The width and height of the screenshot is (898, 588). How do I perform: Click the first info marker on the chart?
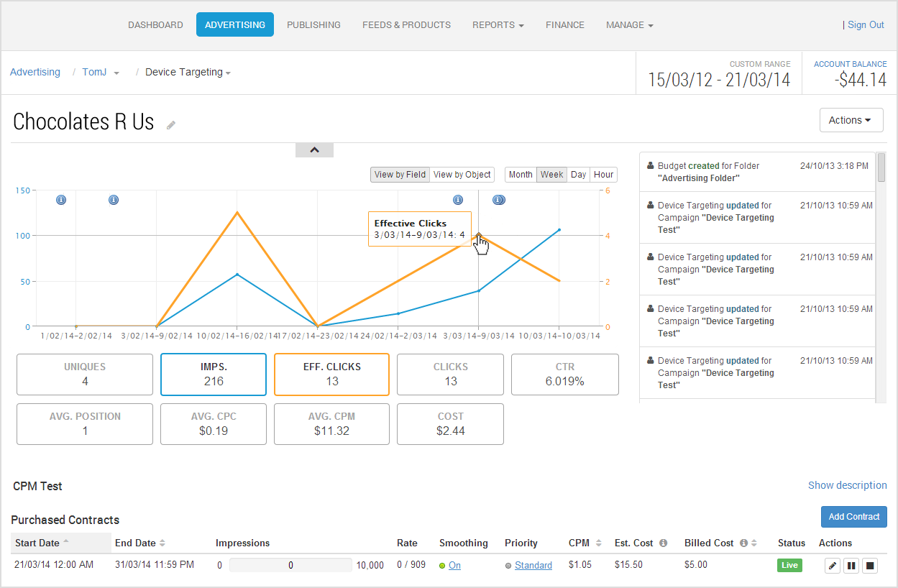[61, 200]
